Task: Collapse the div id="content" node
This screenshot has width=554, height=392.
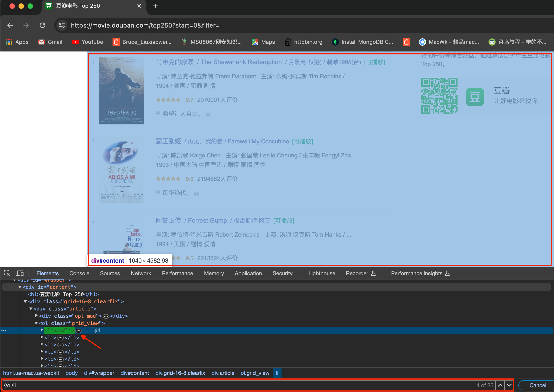Action: 20,287
